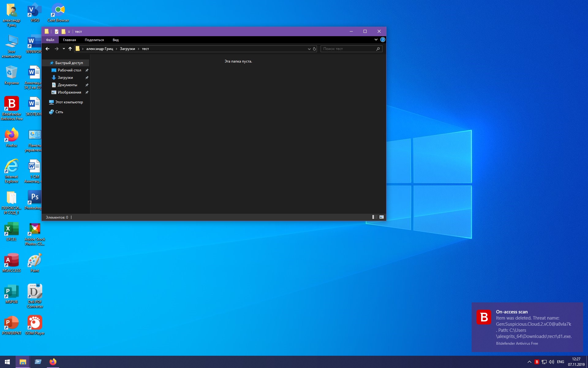Viewport: 588px width, 368px height.
Task: Open the Вид ribbon tab
Action: [115, 40]
